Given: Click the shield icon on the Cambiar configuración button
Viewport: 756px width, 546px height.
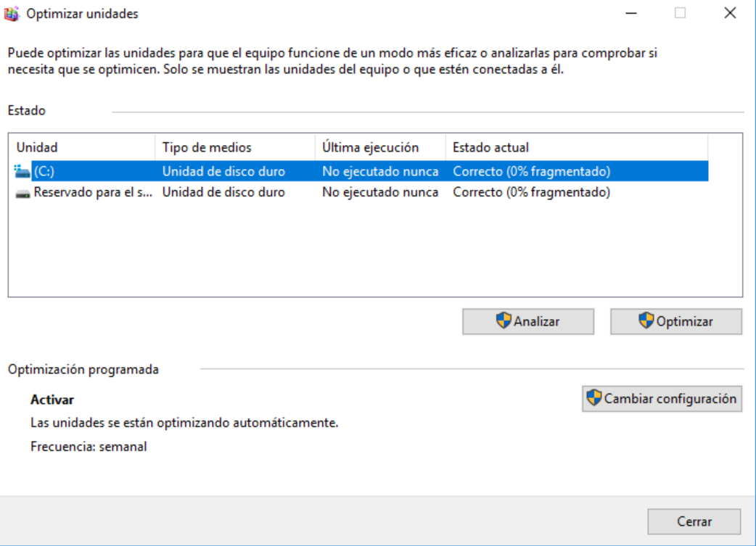Looking at the screenshot, I should pyautogui.click(x=594, y=398).
